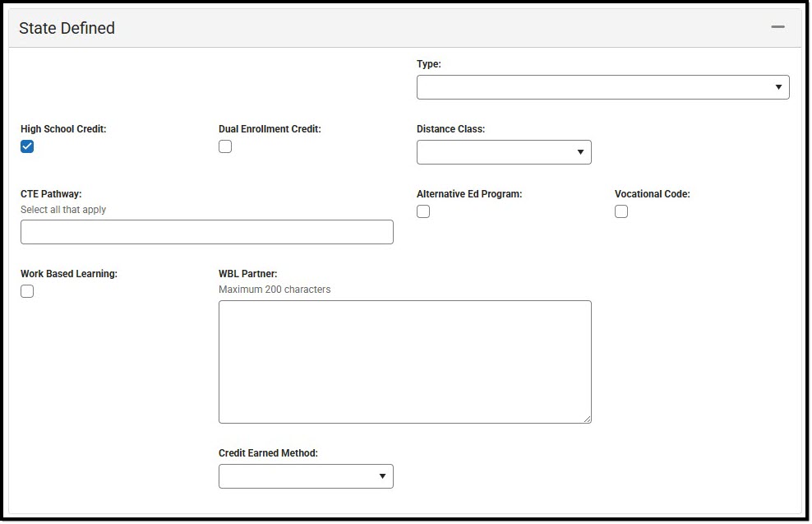The height and width of the screenshot is (524, 812).
Task: Uncheck the High School Credit checkbox
Action: pyautogui.click(x=27, y=146)
